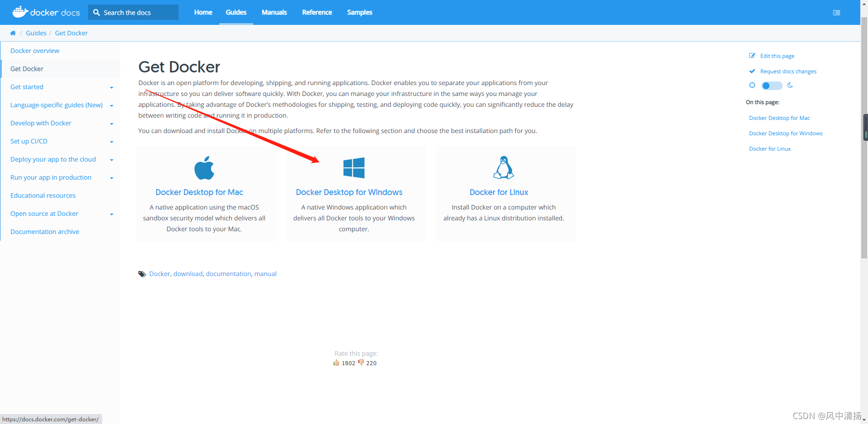
Task: Click the 1802 thumbs-up count
Action: (348, 363)
